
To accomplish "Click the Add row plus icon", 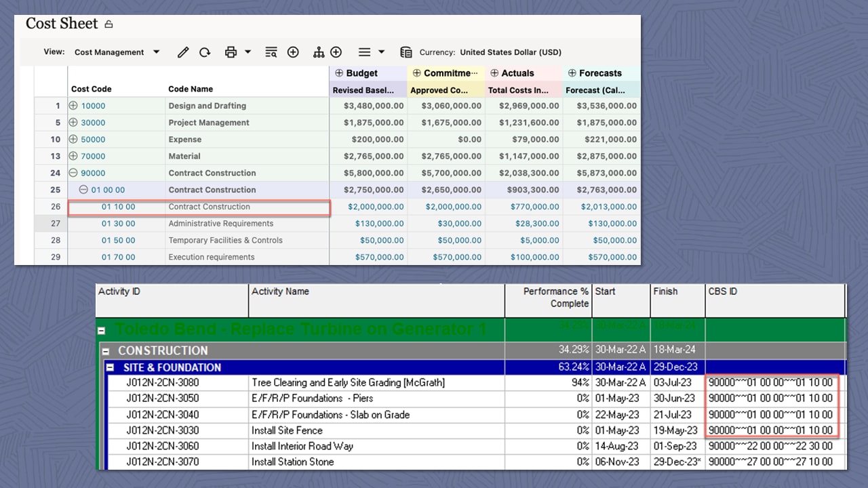I will coord(293,52).
